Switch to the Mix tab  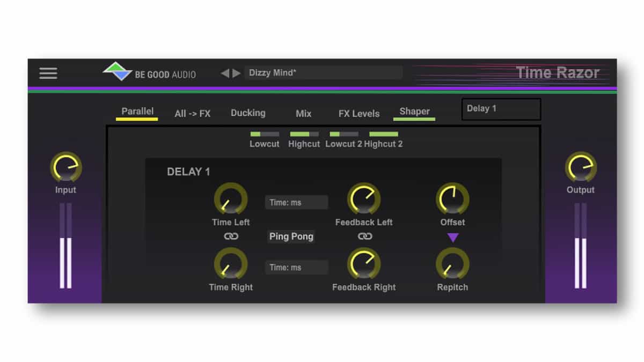click(304, 114)
